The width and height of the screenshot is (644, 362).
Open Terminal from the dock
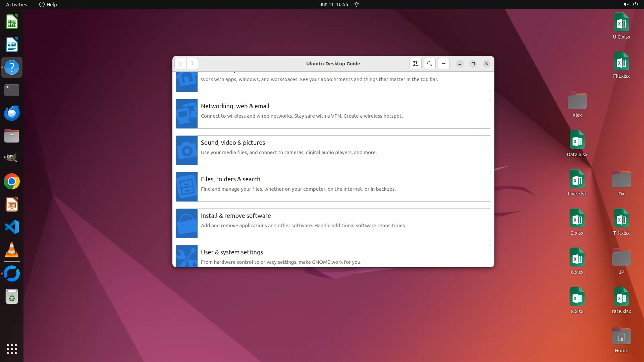tap(12, 90)
